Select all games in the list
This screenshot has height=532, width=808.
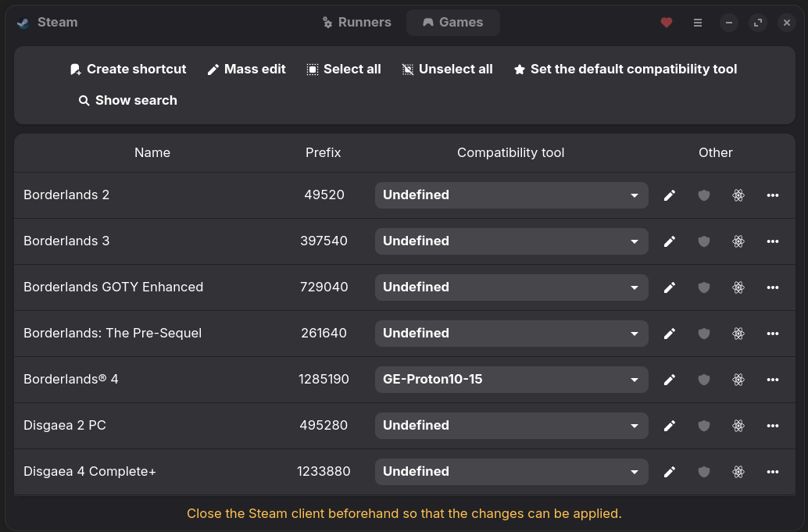click(x=344, y=70)
